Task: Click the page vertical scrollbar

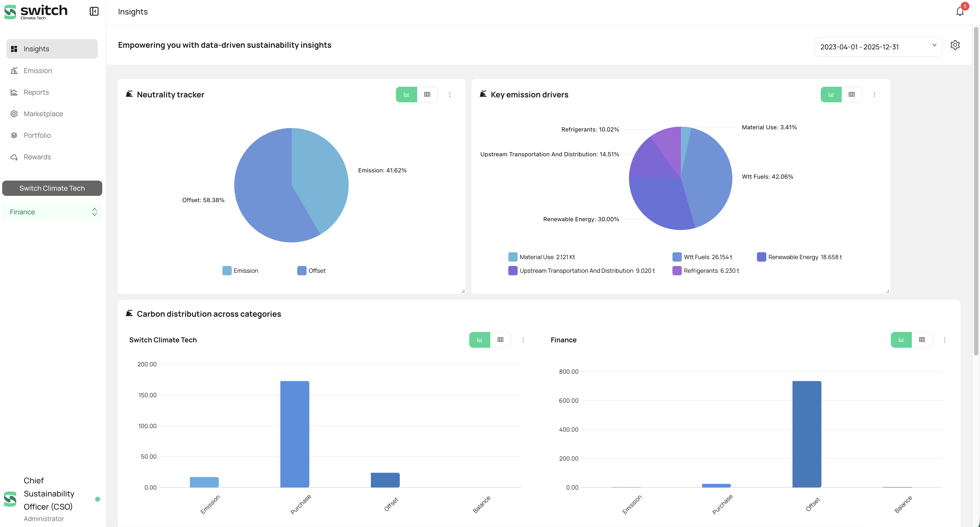Action: pyautogui.click(x=976, y=190)
